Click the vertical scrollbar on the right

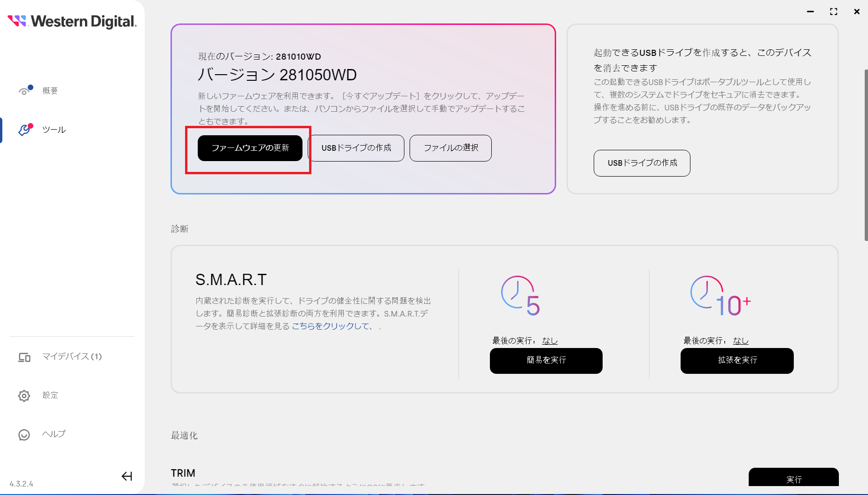866,155
